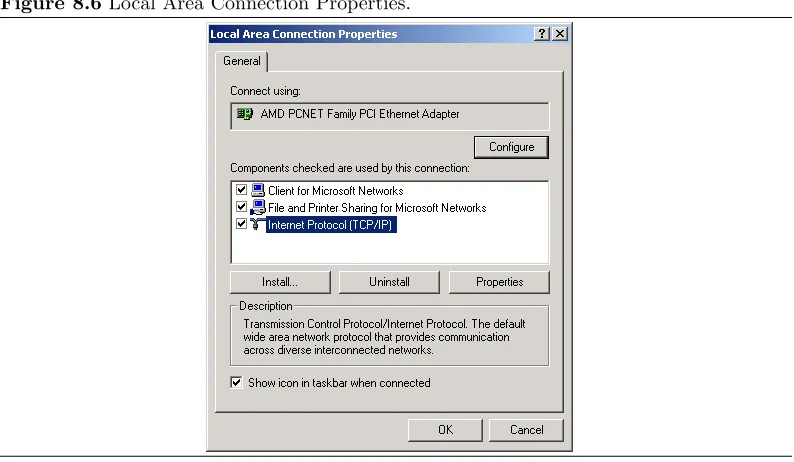794x462 pixels.
Task: Select the Client for Microsoft Networks row
Action: click(x=335, y=191)
